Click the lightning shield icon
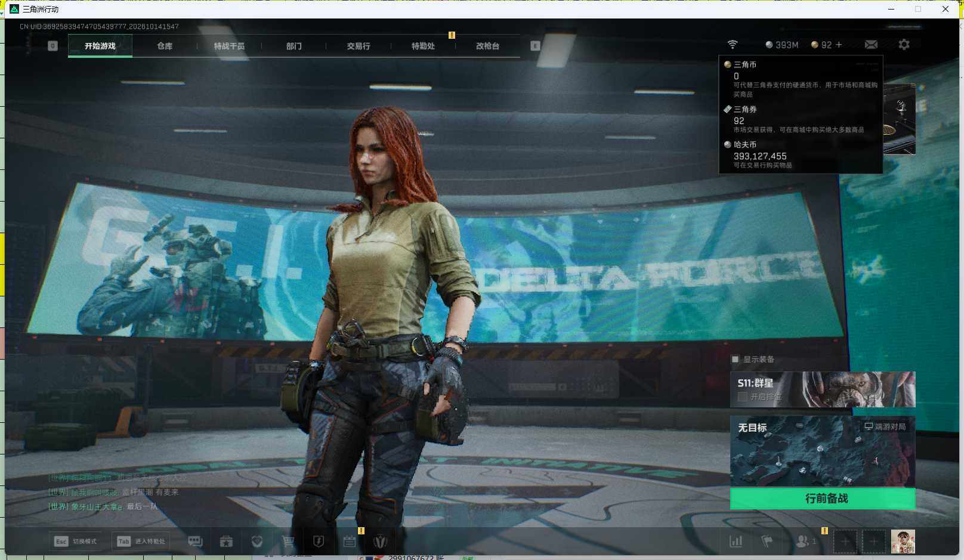 pos(319,542)
